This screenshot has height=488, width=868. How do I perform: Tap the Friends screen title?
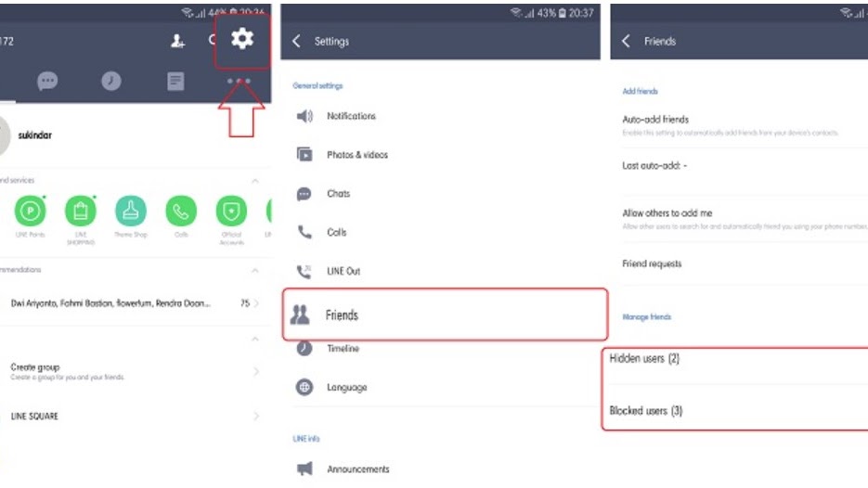(660, 41)
